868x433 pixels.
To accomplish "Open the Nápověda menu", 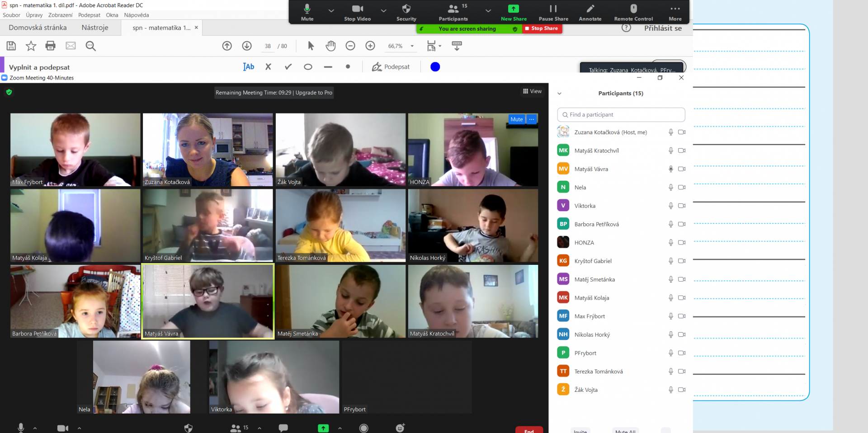I will click(136, 15).
